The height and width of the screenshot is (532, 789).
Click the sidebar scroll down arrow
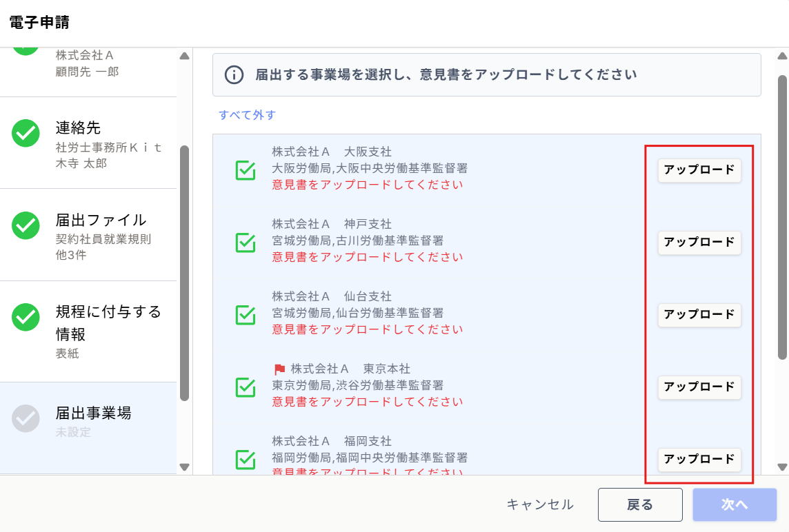[185, 467]
